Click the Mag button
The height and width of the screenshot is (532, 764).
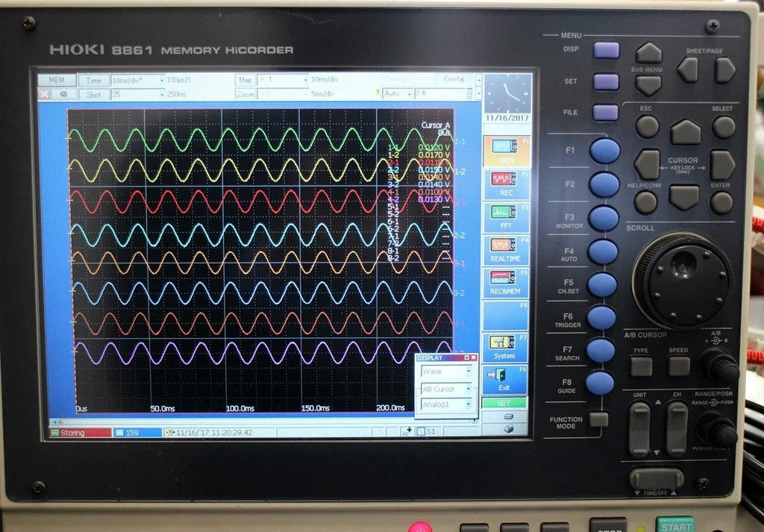click(x=245, y=80)
